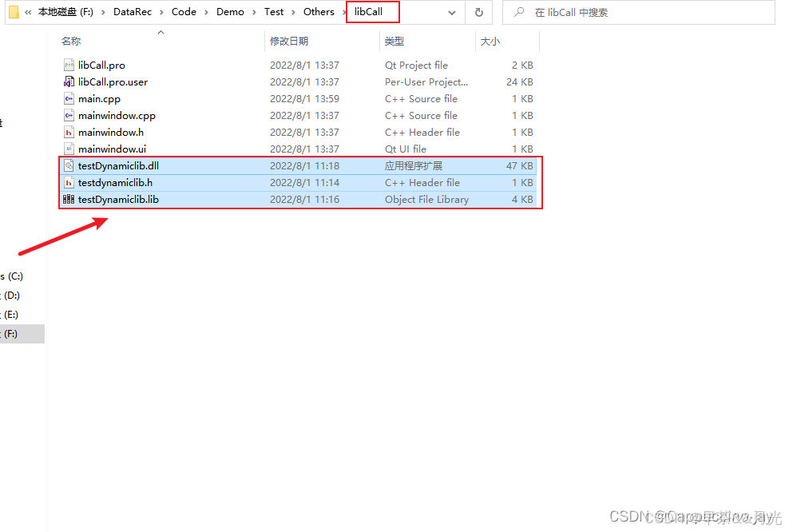Go to the Others breadcrumb folder
Viewport: 785px width, 532px height.
319,12
